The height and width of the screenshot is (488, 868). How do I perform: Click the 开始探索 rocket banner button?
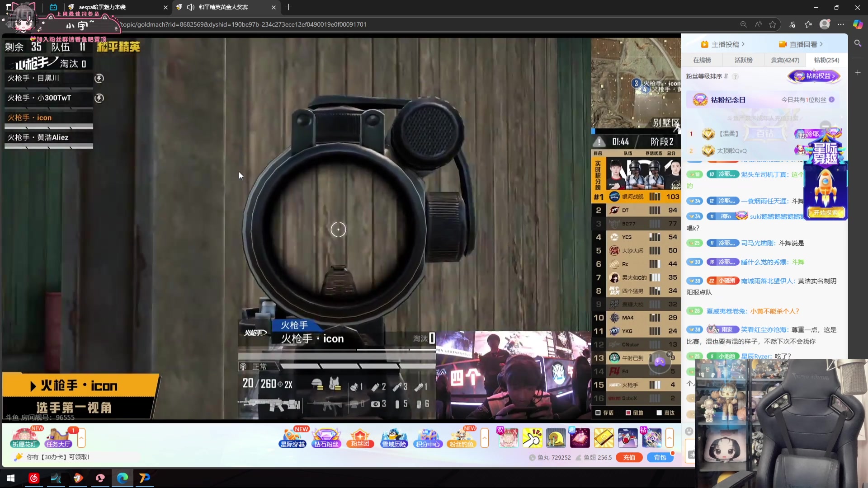tap(826, 212)
